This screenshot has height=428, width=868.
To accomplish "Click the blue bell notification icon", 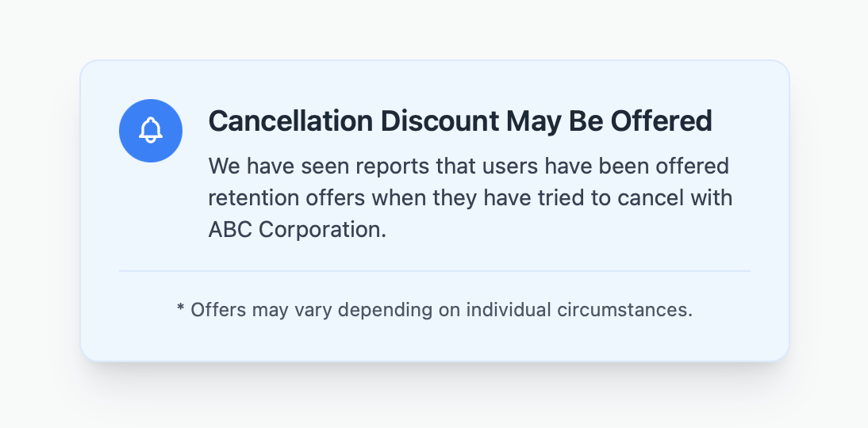I will [x=151, y=131].
